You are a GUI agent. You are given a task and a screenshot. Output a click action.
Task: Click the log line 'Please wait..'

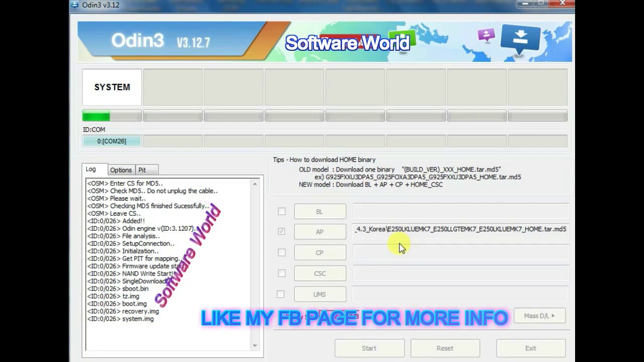(116, 198)
